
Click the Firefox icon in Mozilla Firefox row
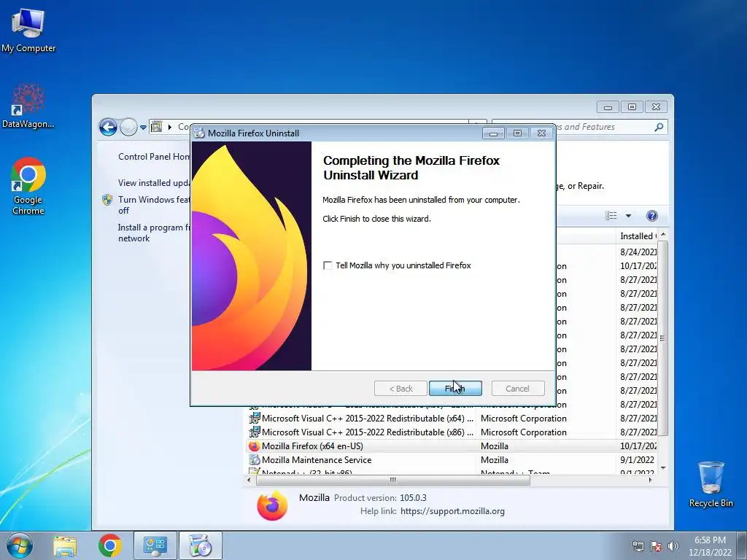click(255, 446)
